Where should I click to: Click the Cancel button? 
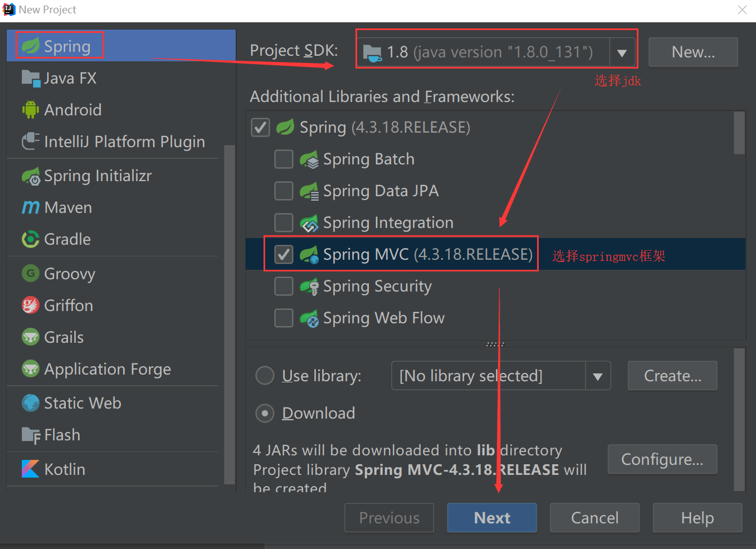pos(594,518)
